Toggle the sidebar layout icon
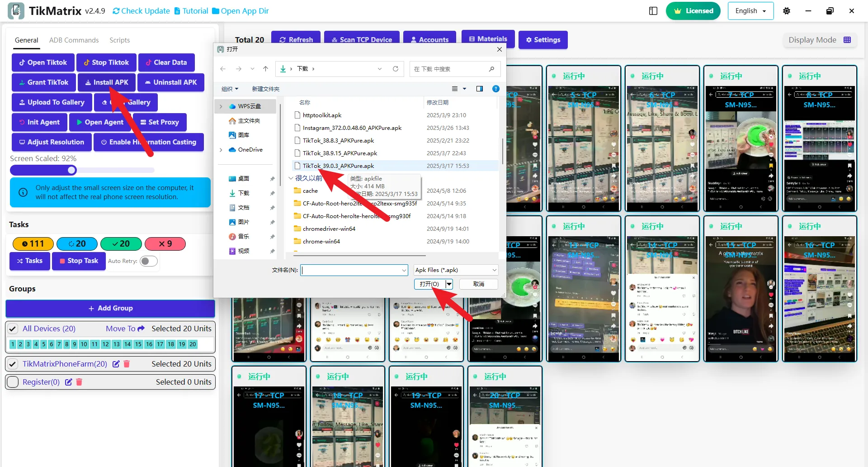This screenshot has width=868, height=467. click(x=653, y=11)
